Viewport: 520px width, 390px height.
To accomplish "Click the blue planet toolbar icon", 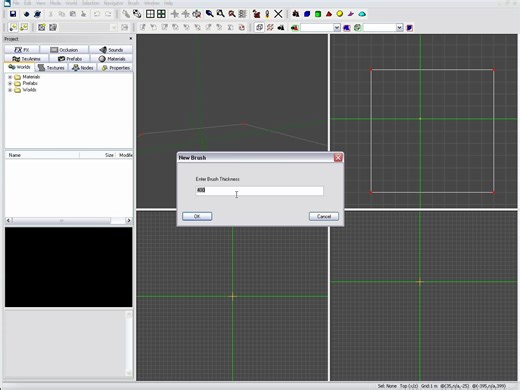I will (x=37, y=14).
